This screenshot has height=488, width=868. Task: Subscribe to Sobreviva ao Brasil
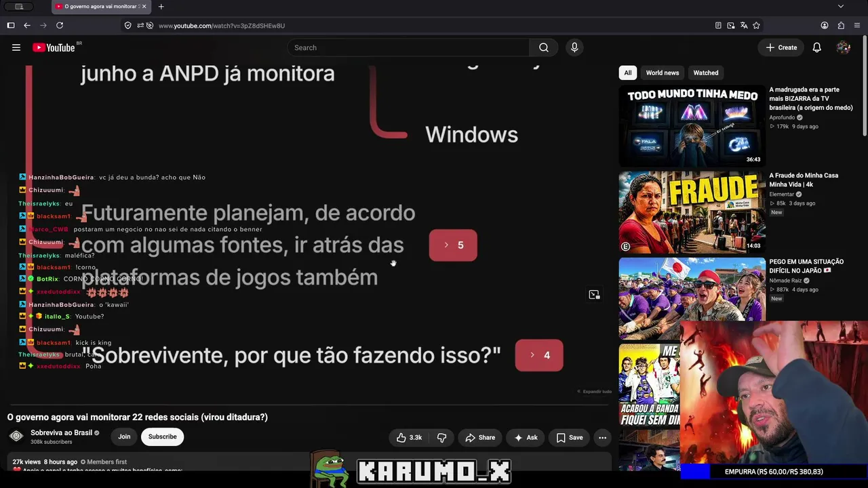tap(163, 436)
